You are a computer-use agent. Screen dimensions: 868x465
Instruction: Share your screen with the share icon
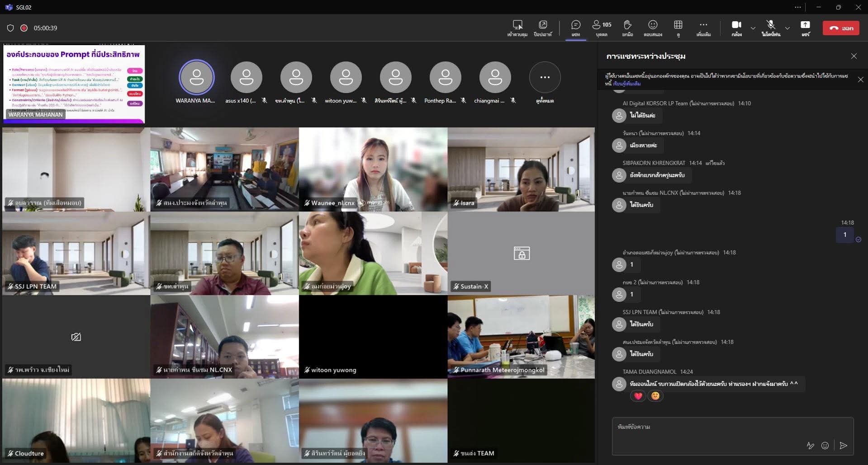(805, 28)
